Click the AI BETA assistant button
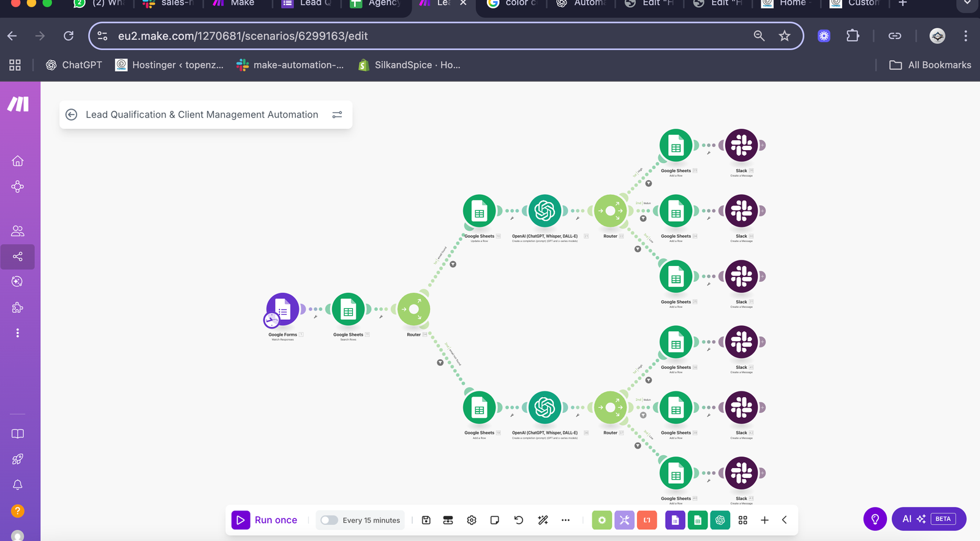Screen dimensions: 980x541 [x=929, y=519]
